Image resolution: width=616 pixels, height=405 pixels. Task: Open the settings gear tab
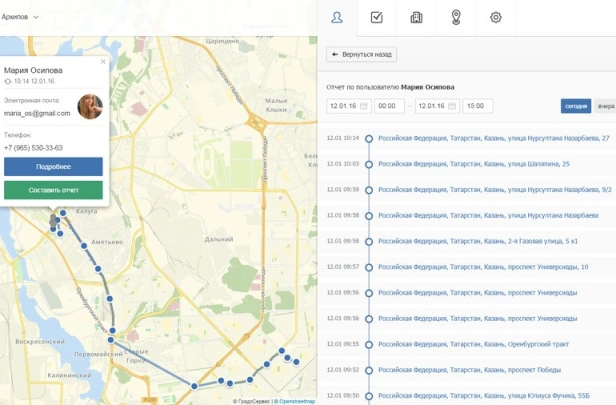[495, 17]
